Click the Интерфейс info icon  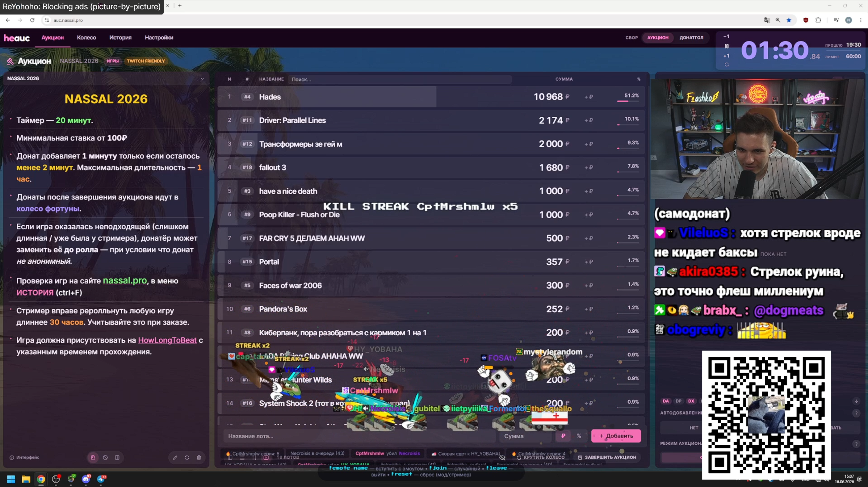click(x=12, y=457)
